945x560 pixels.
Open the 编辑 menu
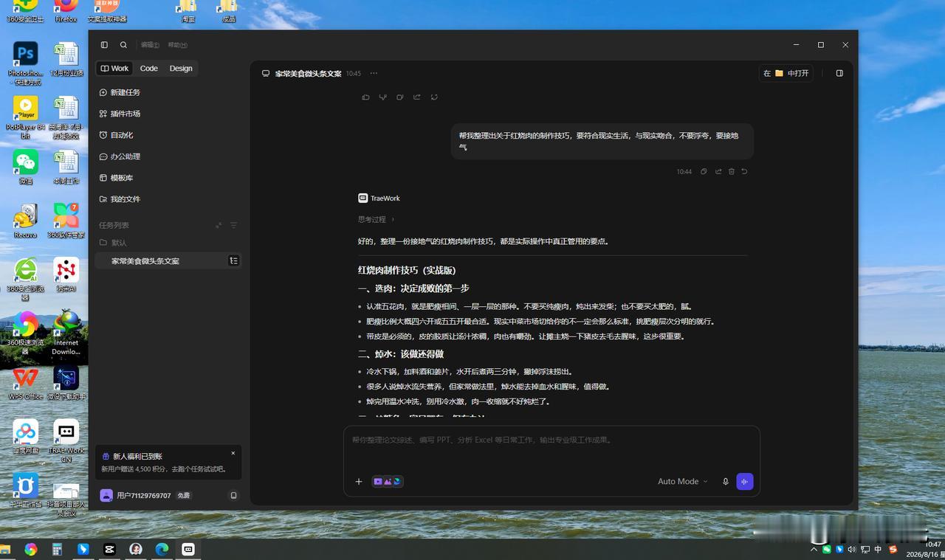coord(150,45)
